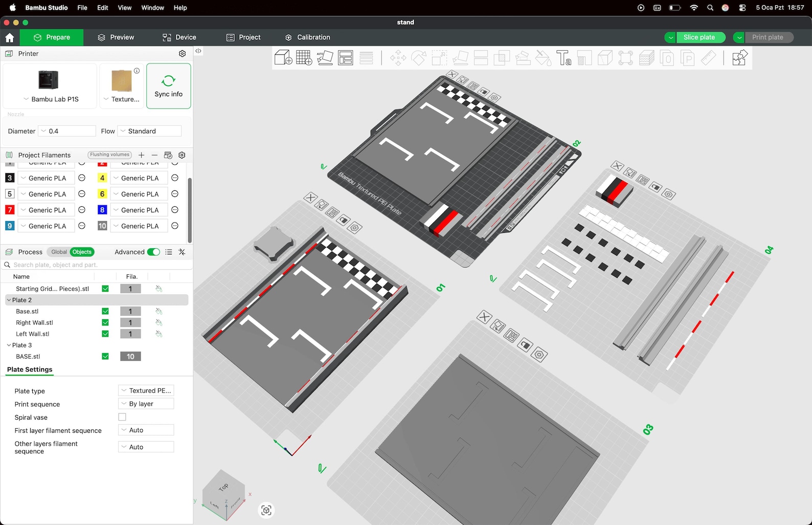Open process settings list icon

(x=169, y=252)
